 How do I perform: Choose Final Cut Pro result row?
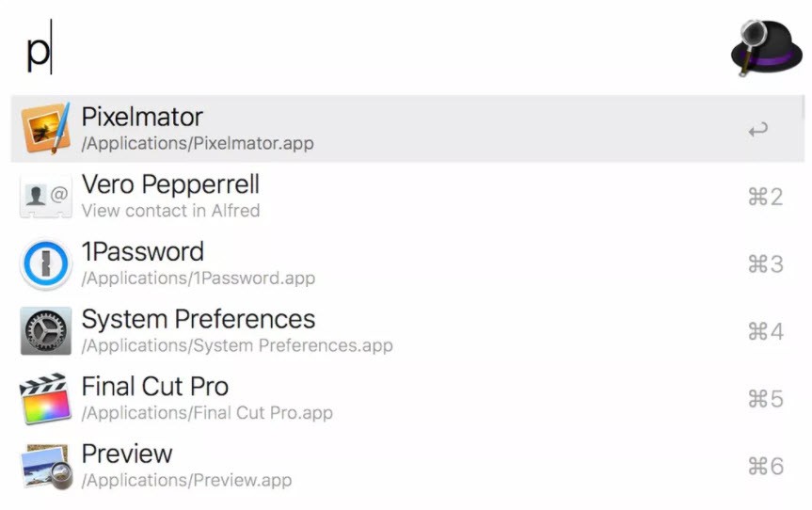coord(407,398)
